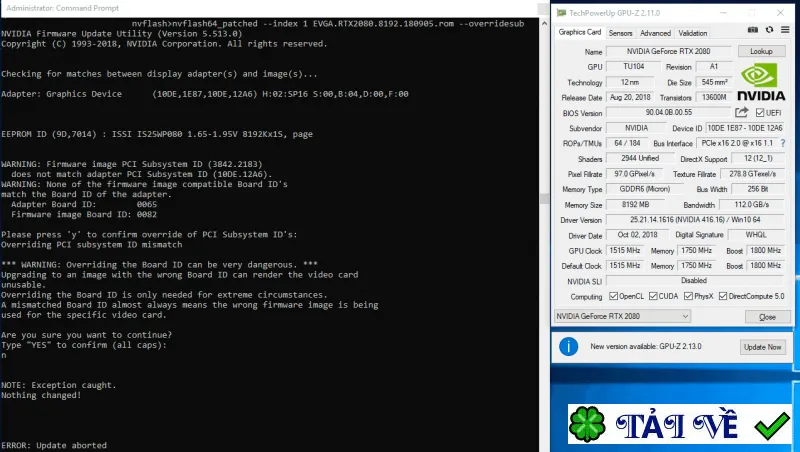The image size is (800, 452).
Task: Toggle the PhysX checkbox
Action: click(x=688, y=296)
